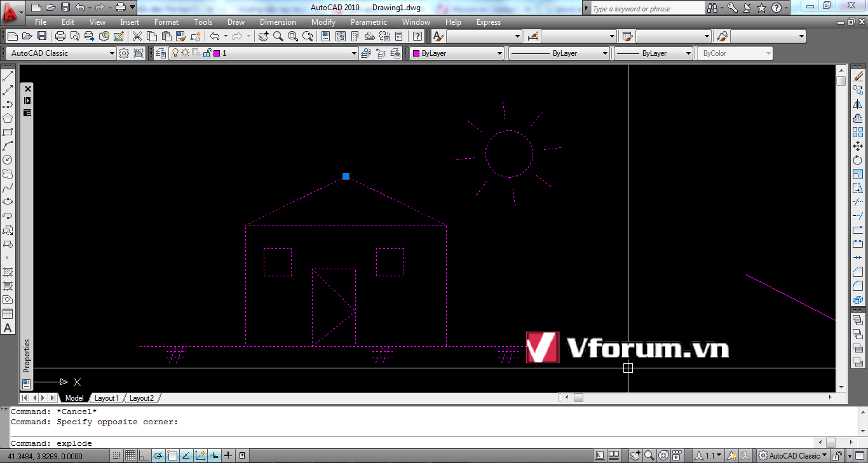Click the horizontal scrollbar thumb
Image resolution: width=868 pixels, height=463 pixels.
coord(578,398)
